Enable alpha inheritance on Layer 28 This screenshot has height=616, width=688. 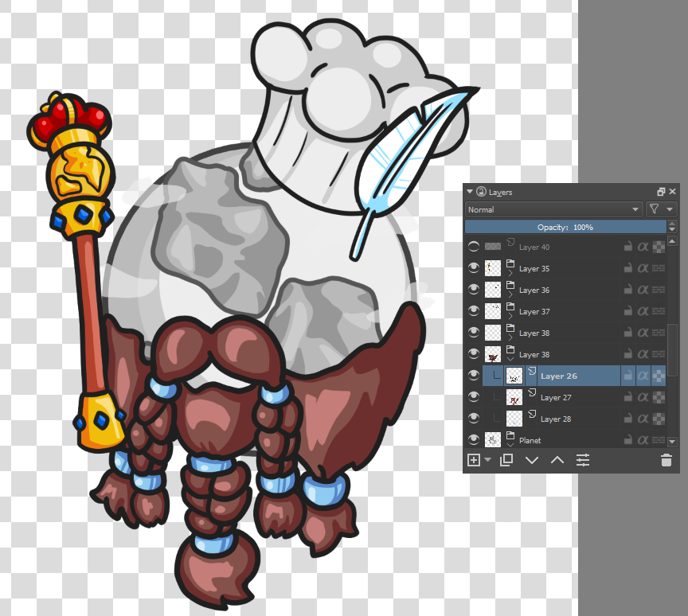coord(643,419)
